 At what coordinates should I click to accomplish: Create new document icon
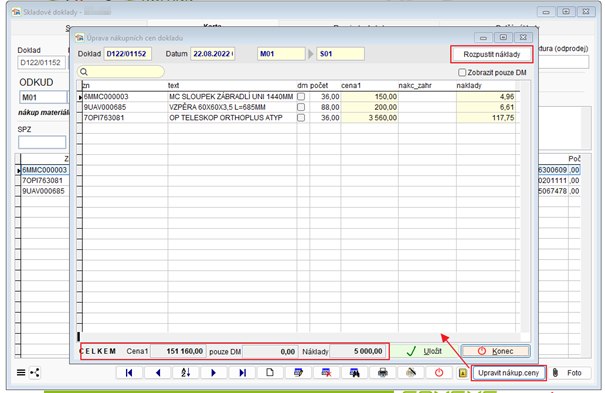click(x=270, y=373)
